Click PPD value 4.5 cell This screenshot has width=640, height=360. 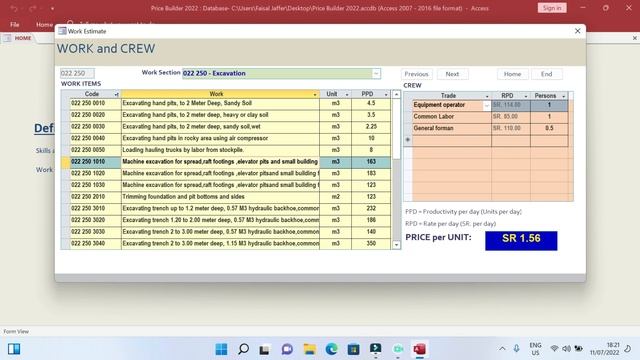point(371,104)
